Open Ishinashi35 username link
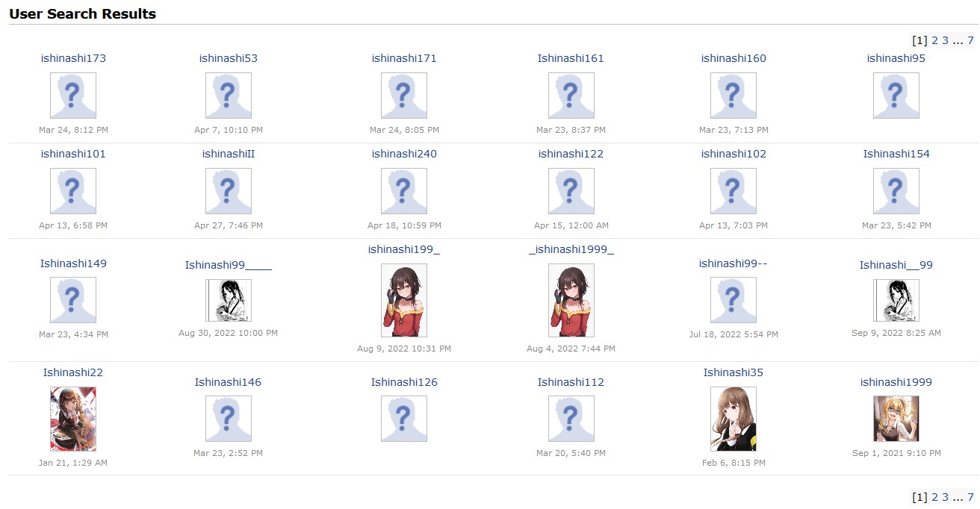The image size is (980, 509). (x=734, y=372)
